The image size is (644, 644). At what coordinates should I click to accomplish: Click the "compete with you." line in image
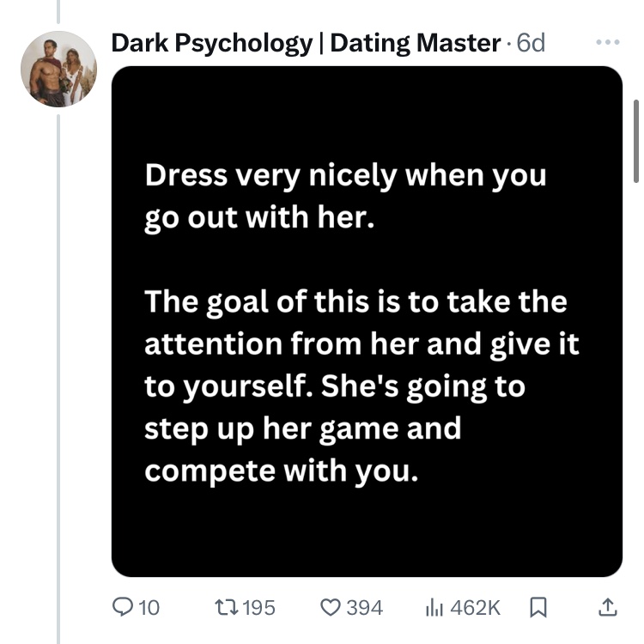281,471
